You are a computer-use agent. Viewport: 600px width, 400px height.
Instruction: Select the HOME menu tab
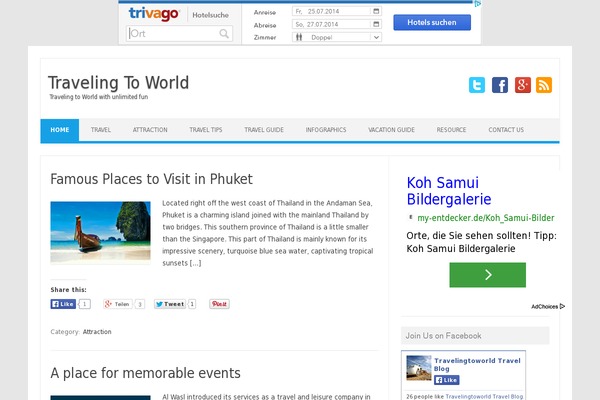pyautogui.click(x=60, y=130)
